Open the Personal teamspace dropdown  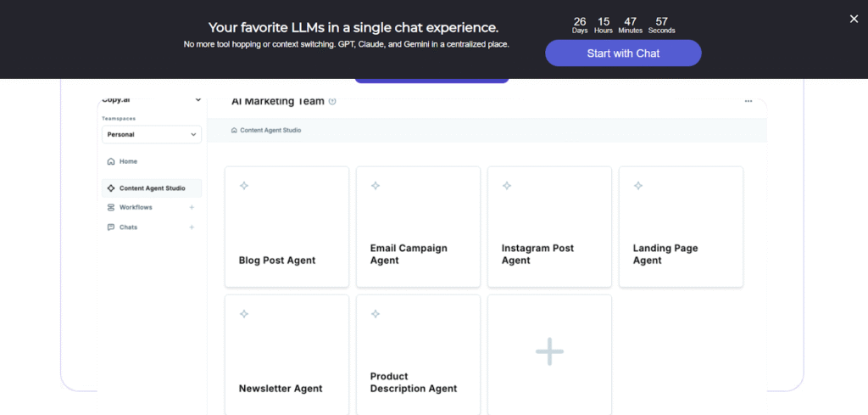[x=152, y=135]
